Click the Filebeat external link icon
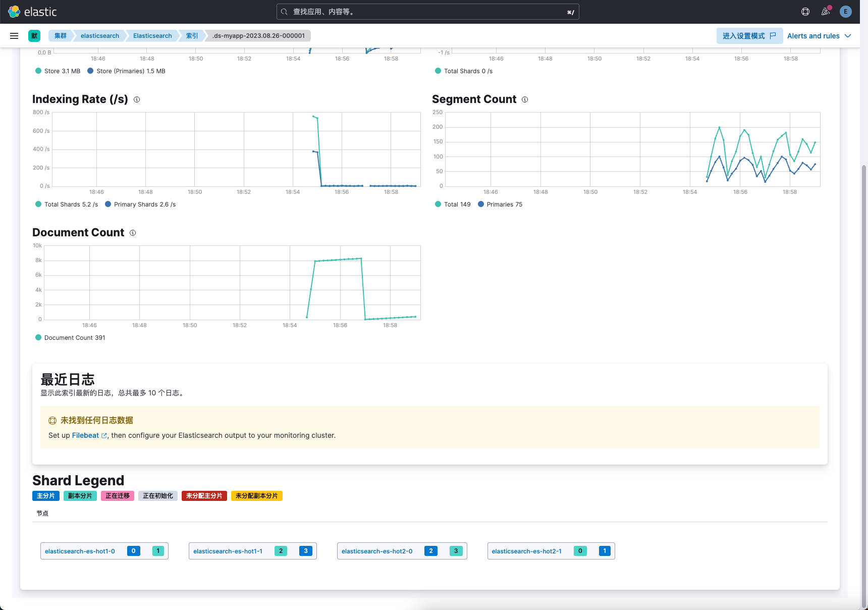 (104, 436)
